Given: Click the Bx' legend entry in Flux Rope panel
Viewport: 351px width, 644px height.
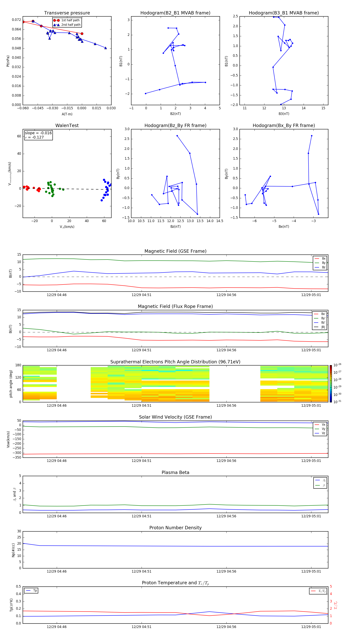Looking at the screenshot, I should 320,314.
